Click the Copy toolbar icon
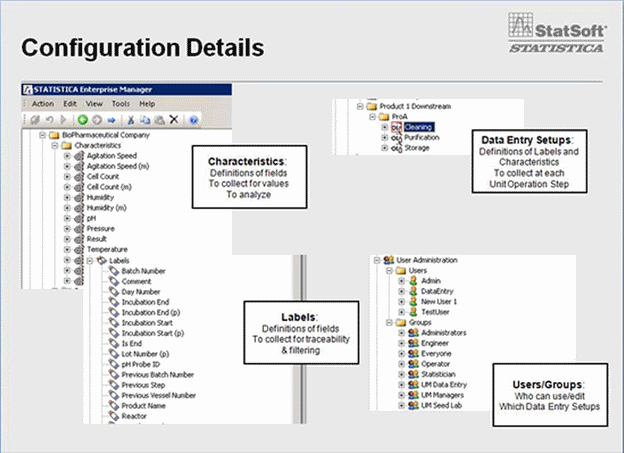The image size is (624, 453). [x=145, y=119]
